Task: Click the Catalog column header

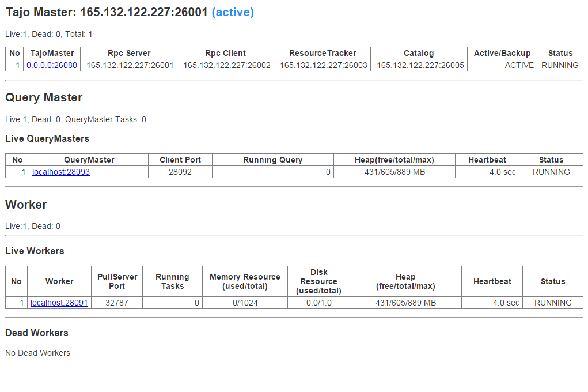Action: point(419,53)
